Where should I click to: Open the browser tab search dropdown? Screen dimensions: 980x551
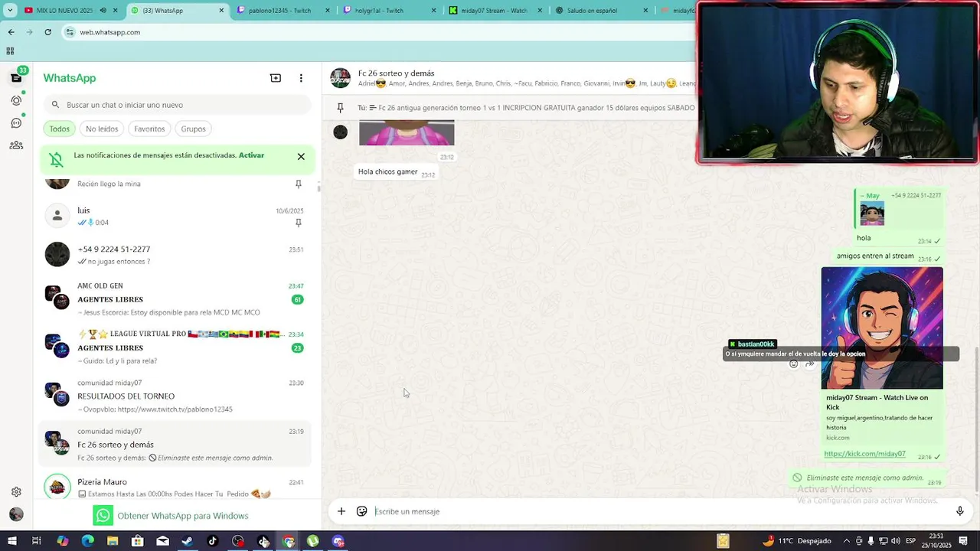(10, 11)
